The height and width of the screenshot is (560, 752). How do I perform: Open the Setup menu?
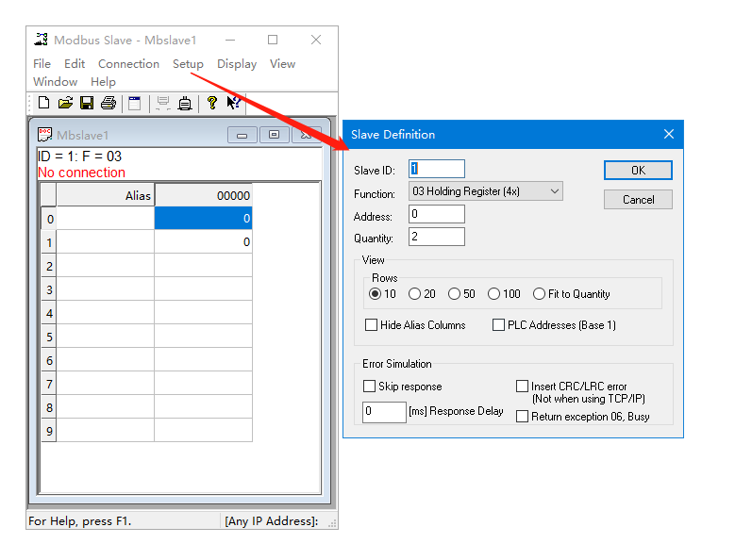tap(188, 64)
